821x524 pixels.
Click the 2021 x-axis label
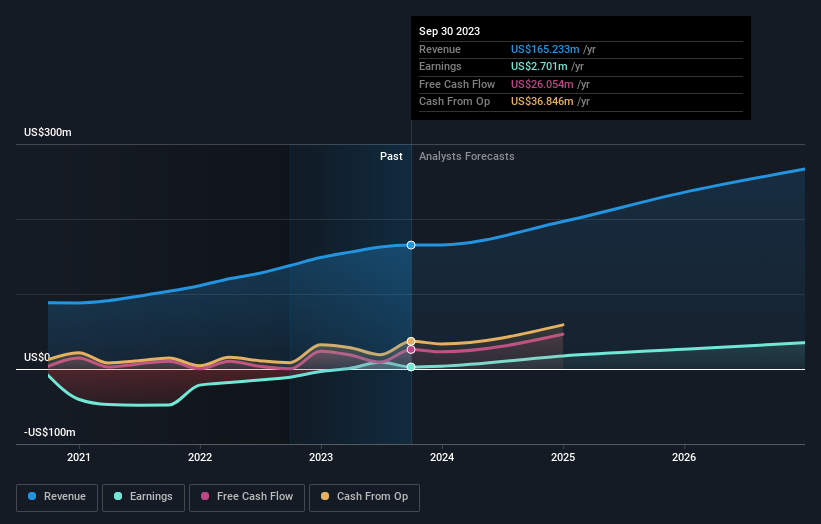pyautogui.click(x=79, y=458)
